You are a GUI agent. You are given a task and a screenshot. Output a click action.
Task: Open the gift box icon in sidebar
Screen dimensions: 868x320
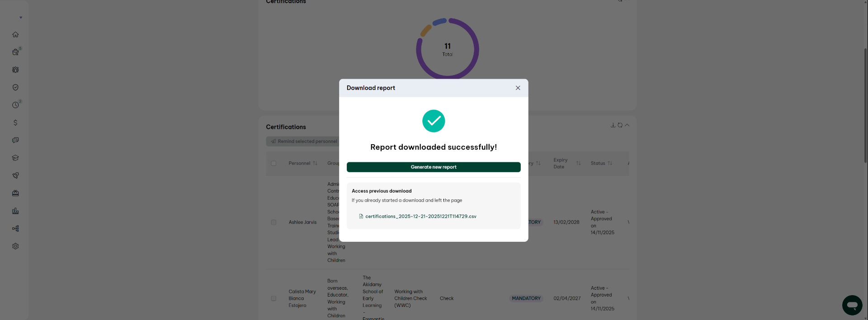click(15, 193)
